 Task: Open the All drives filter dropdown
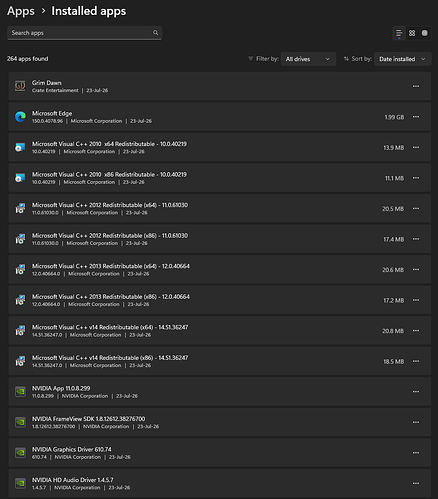[x=308, y=59]
